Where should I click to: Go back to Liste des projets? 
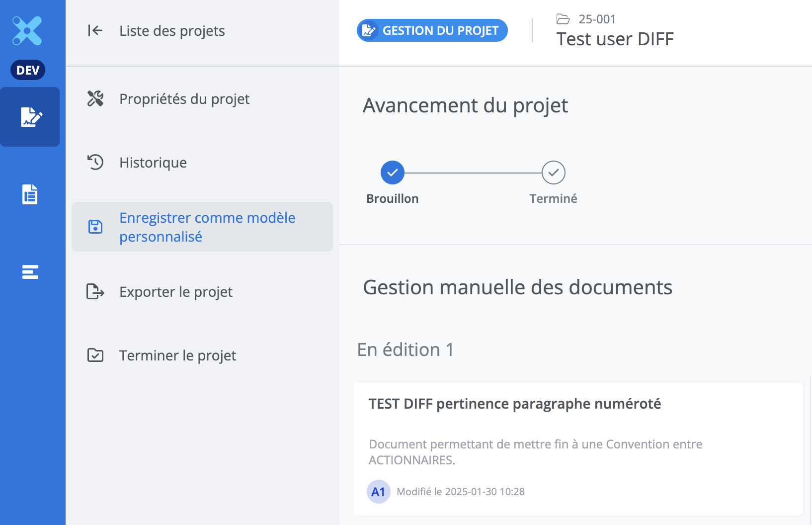[172, 31]
